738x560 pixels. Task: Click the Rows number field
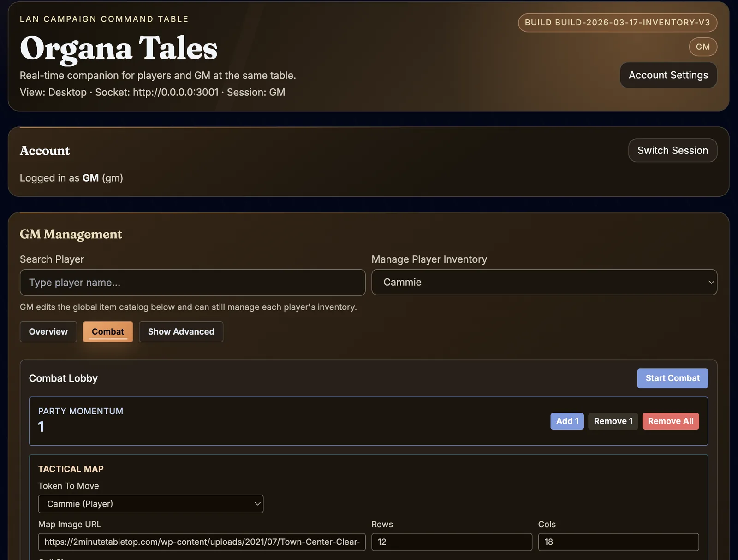click(x=452, y=542)
